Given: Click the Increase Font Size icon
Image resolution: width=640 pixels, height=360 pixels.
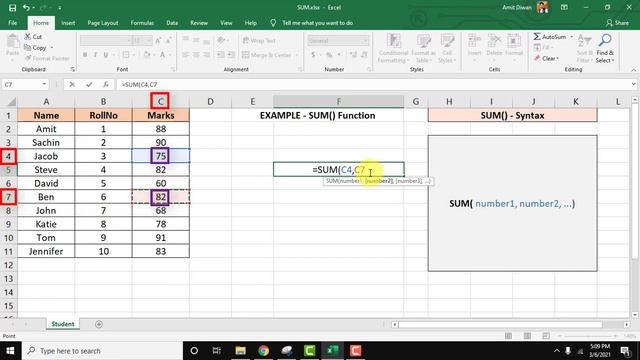Looking at the screenshot, I should (158, 40).
